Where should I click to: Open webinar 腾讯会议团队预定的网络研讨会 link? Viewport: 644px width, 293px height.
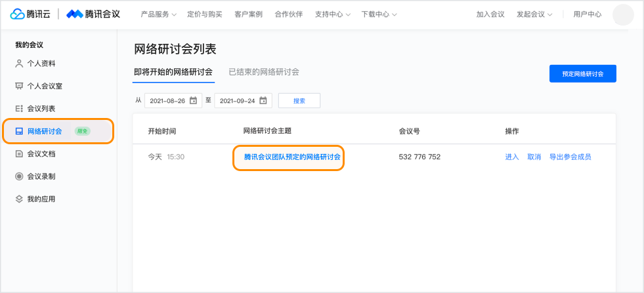point(292,157)
